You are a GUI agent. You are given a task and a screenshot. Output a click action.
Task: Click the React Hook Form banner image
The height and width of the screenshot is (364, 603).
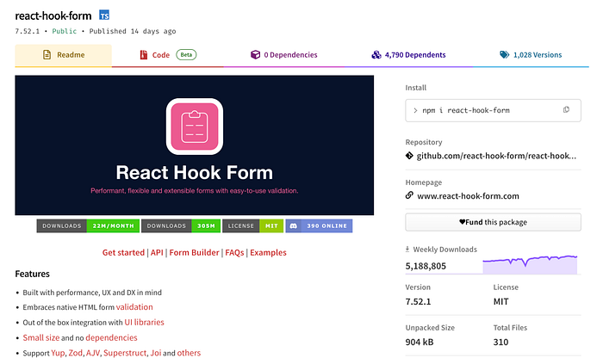[x=195, y=145]
